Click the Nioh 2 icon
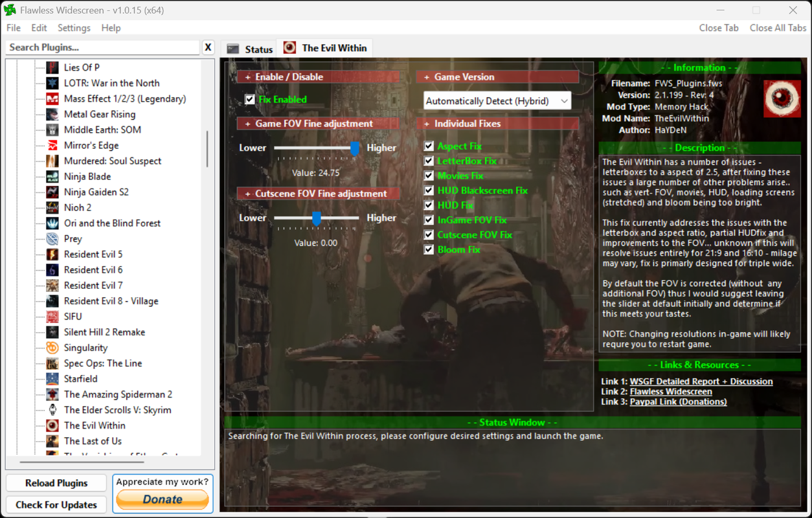Screen dimensions: 812x518 [52, 207]
